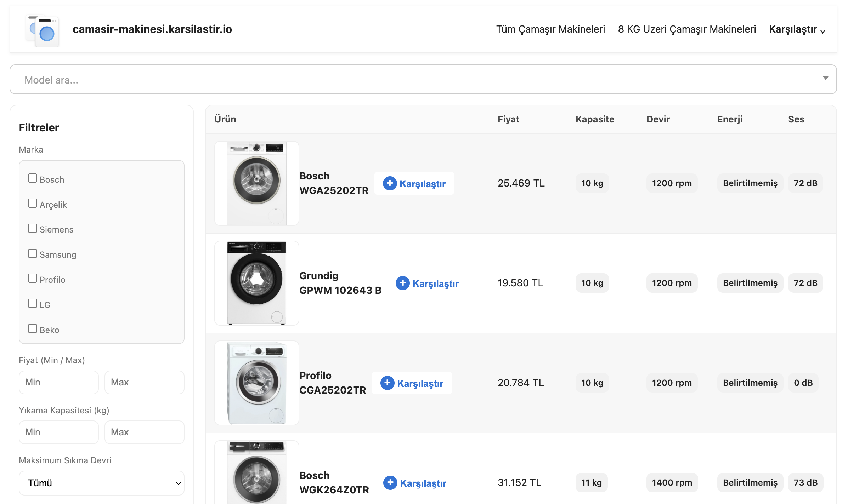The image size is (865, 504).
Task: Expand model search dropdown arrow
Action: pyautogui.click(x=825, y=78)
